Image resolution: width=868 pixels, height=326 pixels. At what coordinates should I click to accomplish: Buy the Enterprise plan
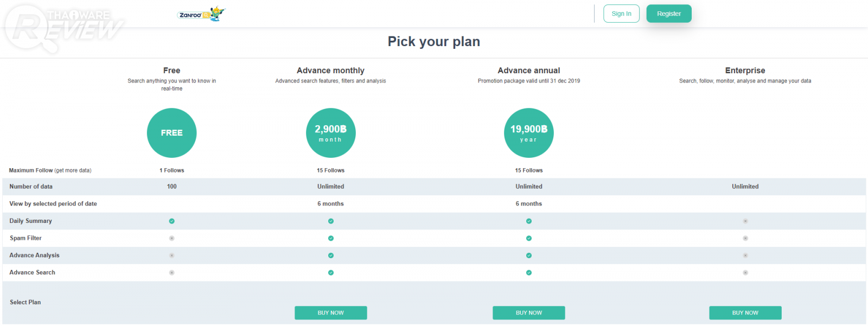tap(745, 313)
